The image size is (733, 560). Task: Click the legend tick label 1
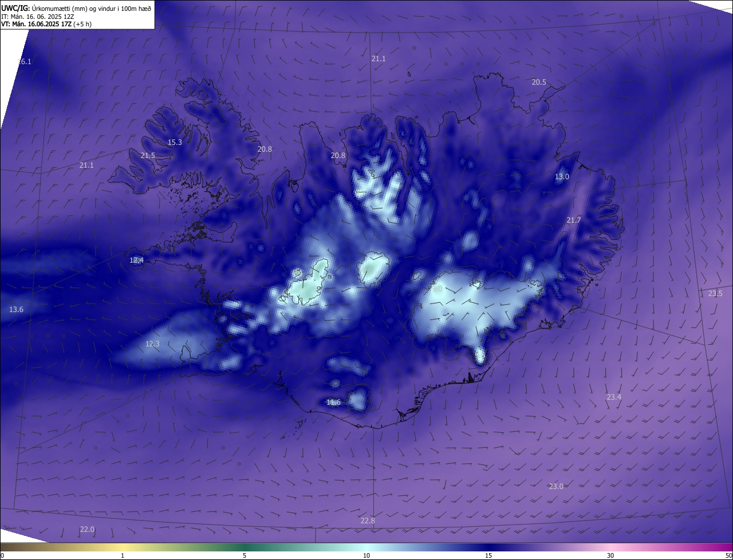(123, 555)
